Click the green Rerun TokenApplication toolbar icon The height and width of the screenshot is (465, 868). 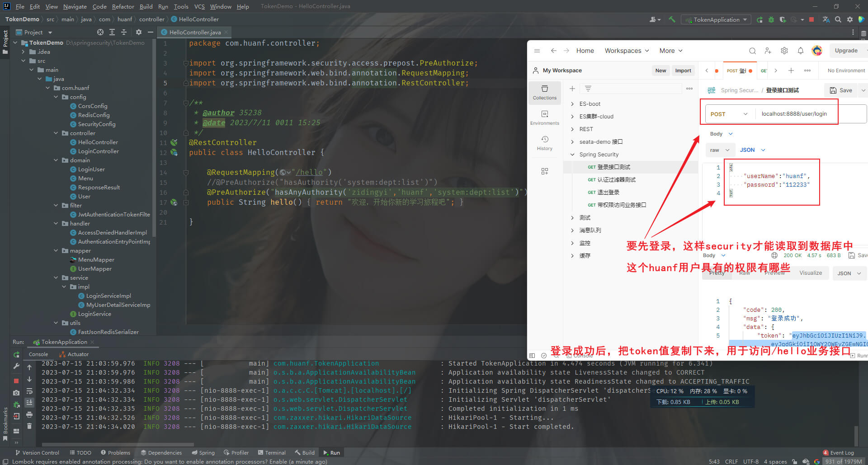pos(759,19)
